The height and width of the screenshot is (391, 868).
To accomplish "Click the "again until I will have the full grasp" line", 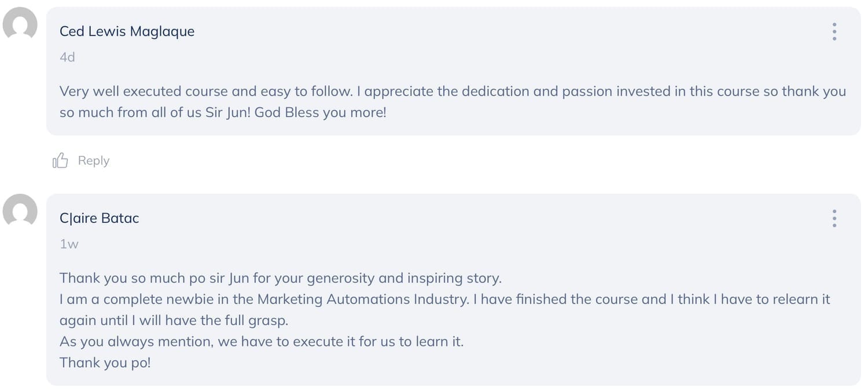I will tap(174, 320).
